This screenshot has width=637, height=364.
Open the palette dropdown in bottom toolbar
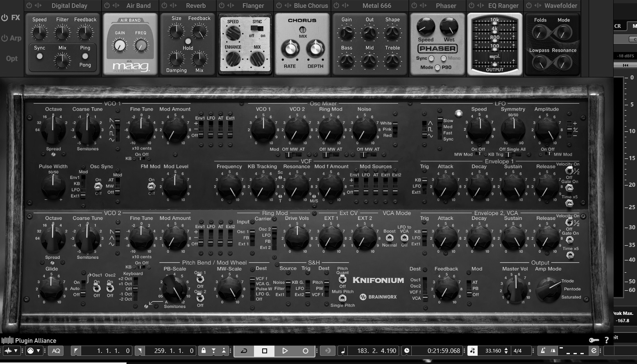pos(33,350)
